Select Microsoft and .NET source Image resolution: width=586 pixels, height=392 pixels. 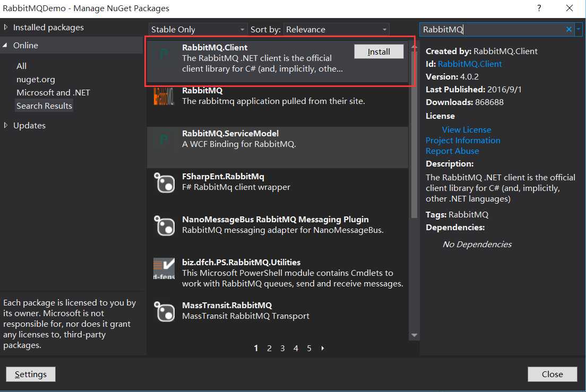[53, 93]
